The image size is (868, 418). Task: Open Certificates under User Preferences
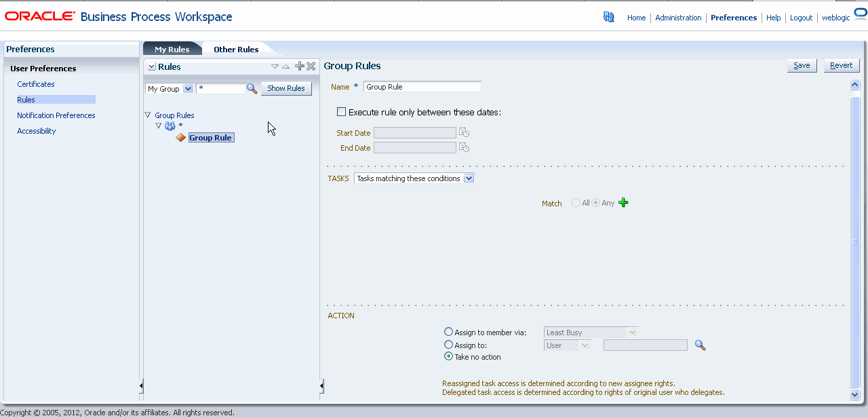(36, 84)
